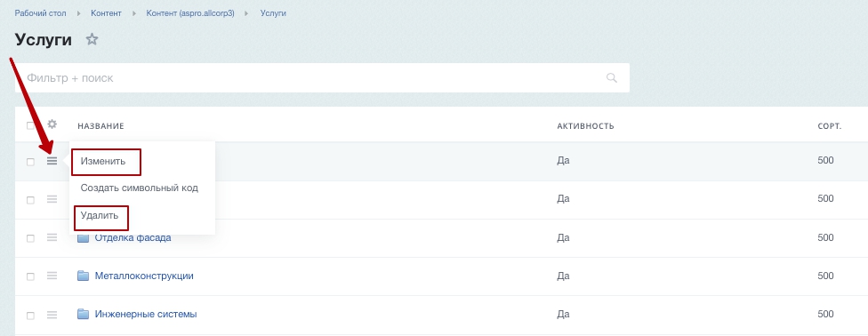Check the select-all checkbox in header

pyautogui.click(x=30, y=125)
